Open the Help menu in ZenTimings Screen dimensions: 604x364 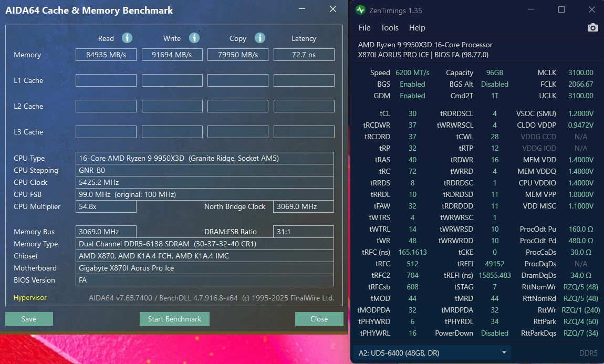pyautogui.click(x=417, y=28)
